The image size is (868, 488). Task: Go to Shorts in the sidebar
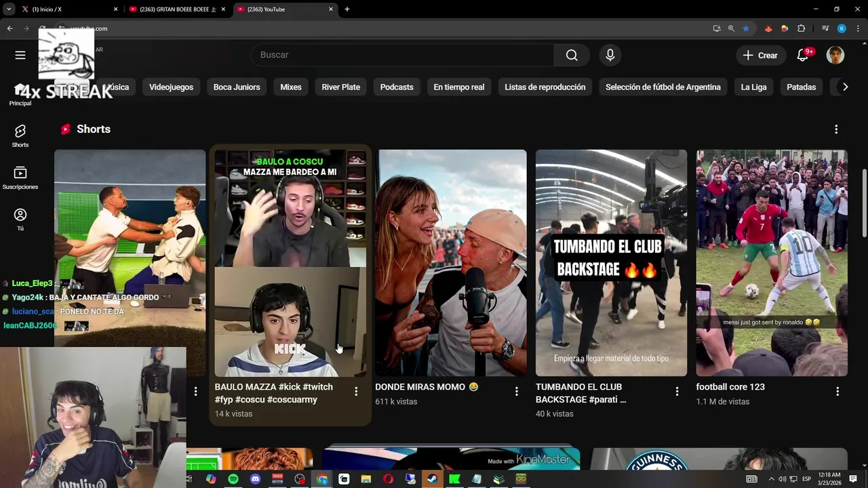(20, 136)
